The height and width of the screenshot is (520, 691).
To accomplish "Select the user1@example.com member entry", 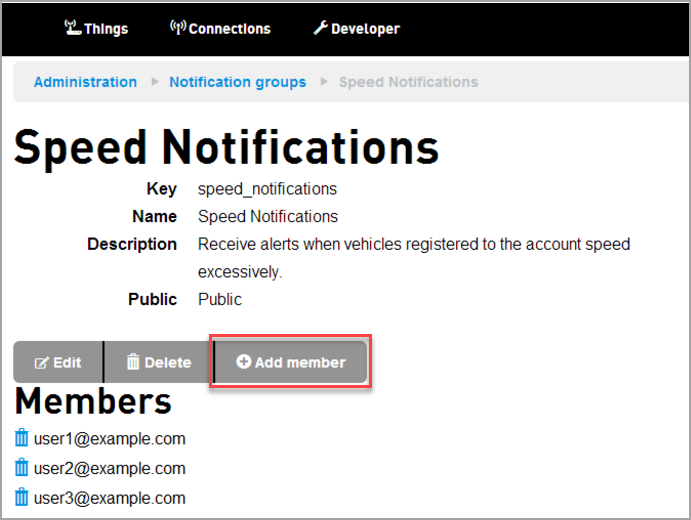I will 109,438.
